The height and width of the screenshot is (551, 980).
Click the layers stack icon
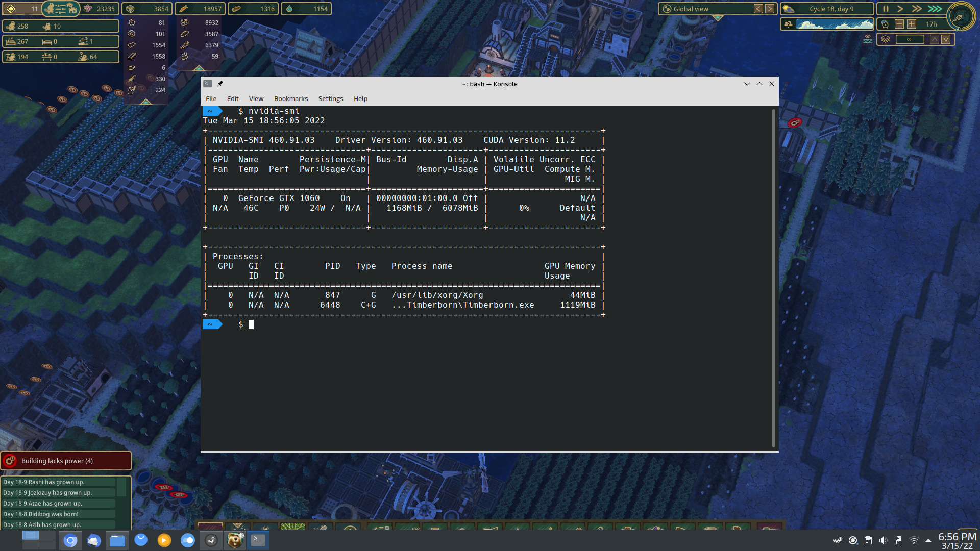coord(886,39)
